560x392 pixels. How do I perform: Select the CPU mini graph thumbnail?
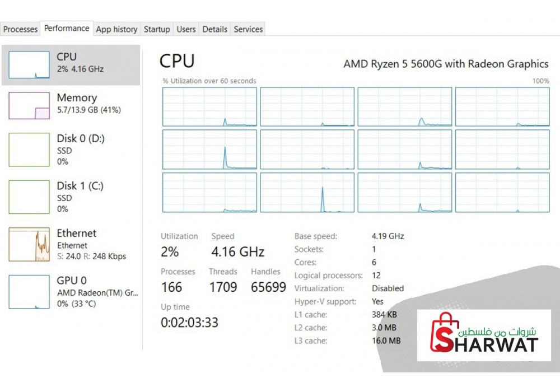tap(29, 65)
